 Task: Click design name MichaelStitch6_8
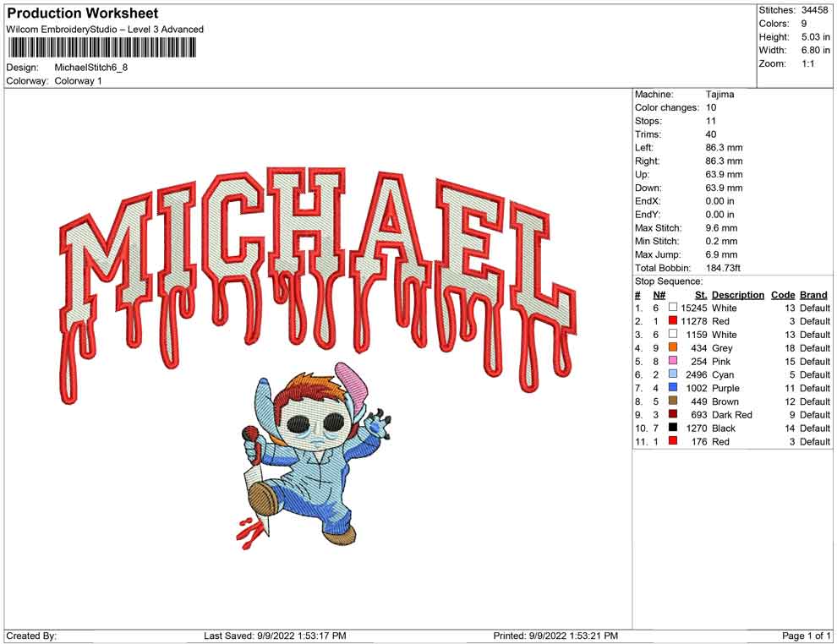[91, 68]
